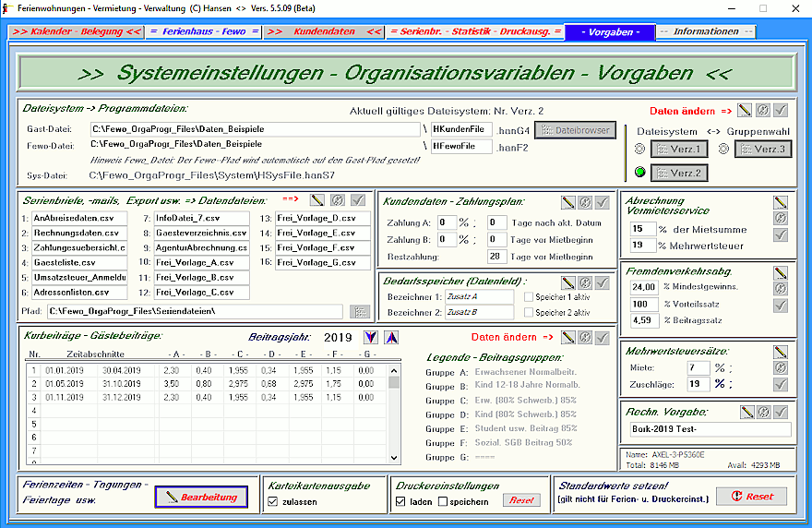Edit Fremdenverkehrsabgabe with pencil icon
The height and width of the screenshot is (528, 812).
(x=781, y=272)
